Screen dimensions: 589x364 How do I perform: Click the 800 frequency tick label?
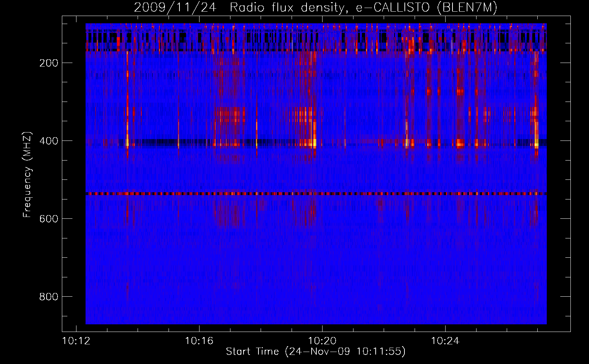[x=49, y=297]
